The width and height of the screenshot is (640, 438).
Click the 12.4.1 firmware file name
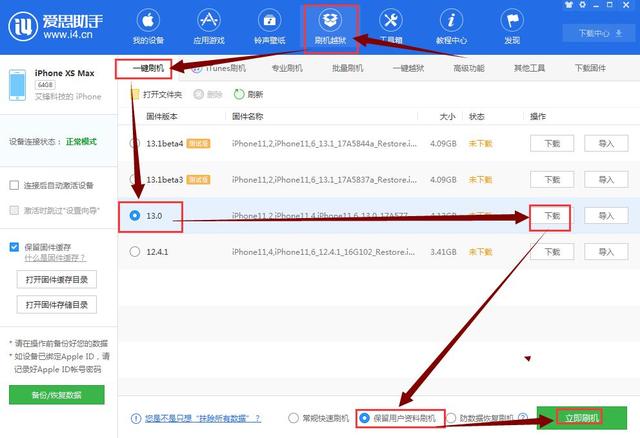click(323, 252)
